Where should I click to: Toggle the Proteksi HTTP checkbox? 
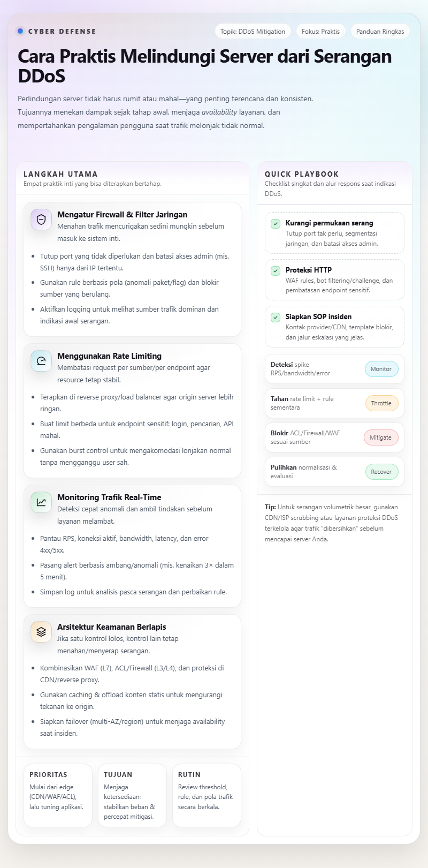click(x=276, y=271)
